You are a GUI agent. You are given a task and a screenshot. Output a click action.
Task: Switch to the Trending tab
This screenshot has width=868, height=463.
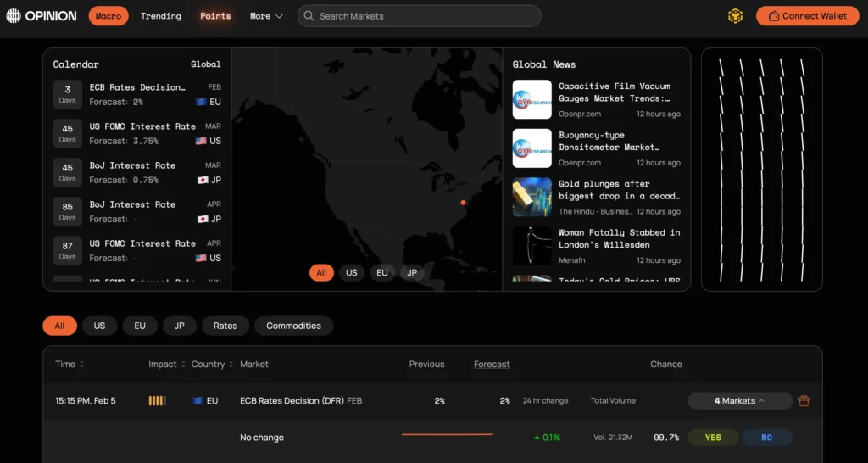(x=161, y=16)
